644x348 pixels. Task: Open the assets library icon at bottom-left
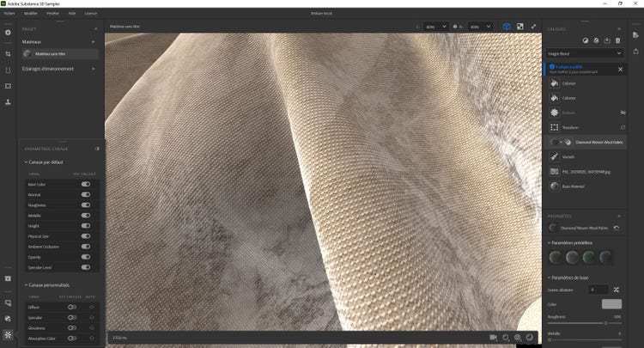(x=8, y=278)
